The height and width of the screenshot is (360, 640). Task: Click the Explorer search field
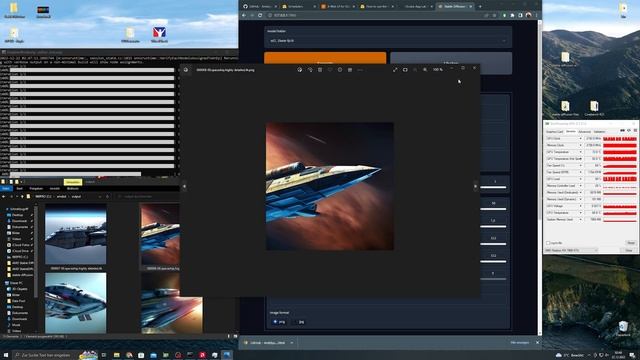149,196
